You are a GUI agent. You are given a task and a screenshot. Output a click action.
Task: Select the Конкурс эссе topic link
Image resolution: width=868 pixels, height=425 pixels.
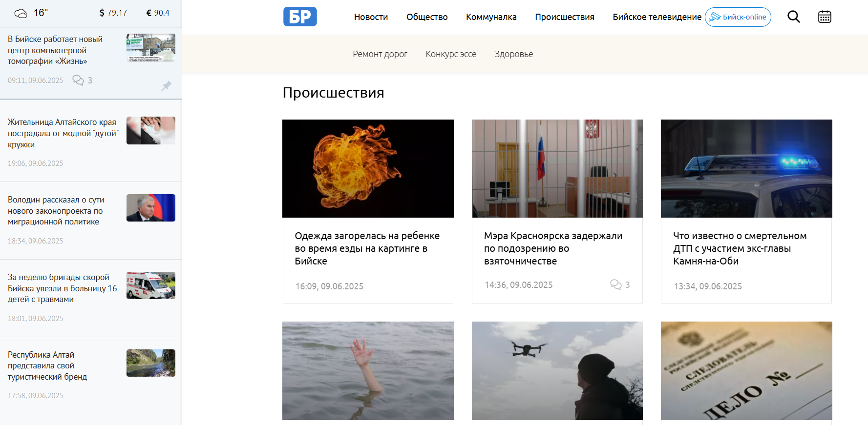pyautogui.click(x=451, y=54)
